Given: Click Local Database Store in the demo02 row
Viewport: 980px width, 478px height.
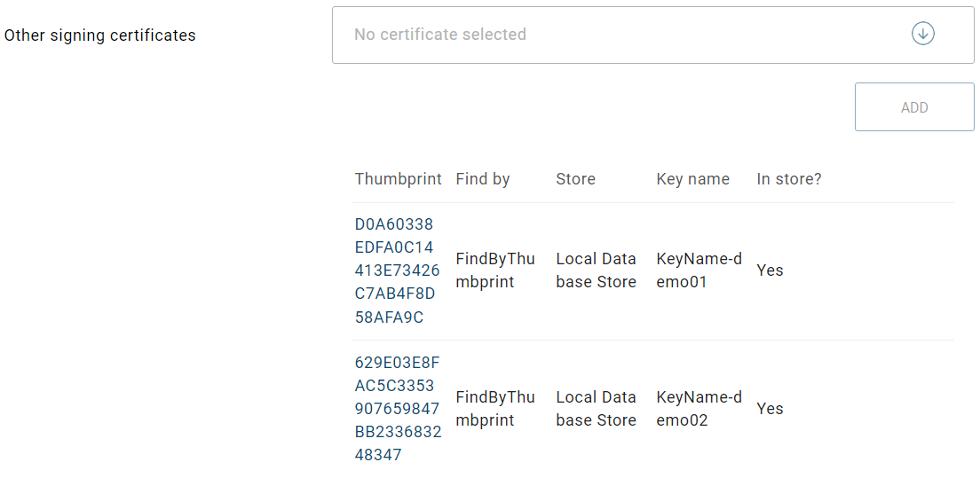Looking at the screenshot, I should coord(596,409).
